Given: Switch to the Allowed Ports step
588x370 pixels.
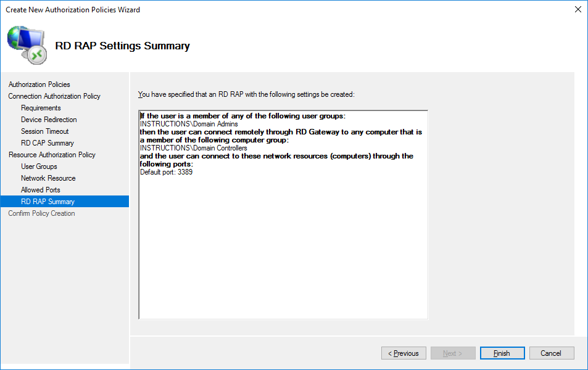Looking at the screenshot, I should coord(41,190).
